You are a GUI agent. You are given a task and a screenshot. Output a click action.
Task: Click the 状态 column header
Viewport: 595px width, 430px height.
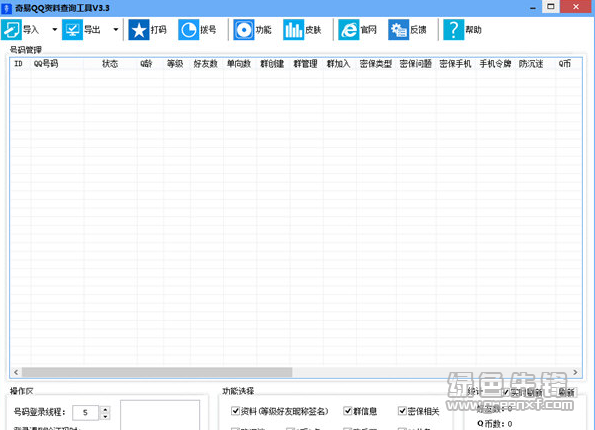pyautogui.click(x=110, y=64)
